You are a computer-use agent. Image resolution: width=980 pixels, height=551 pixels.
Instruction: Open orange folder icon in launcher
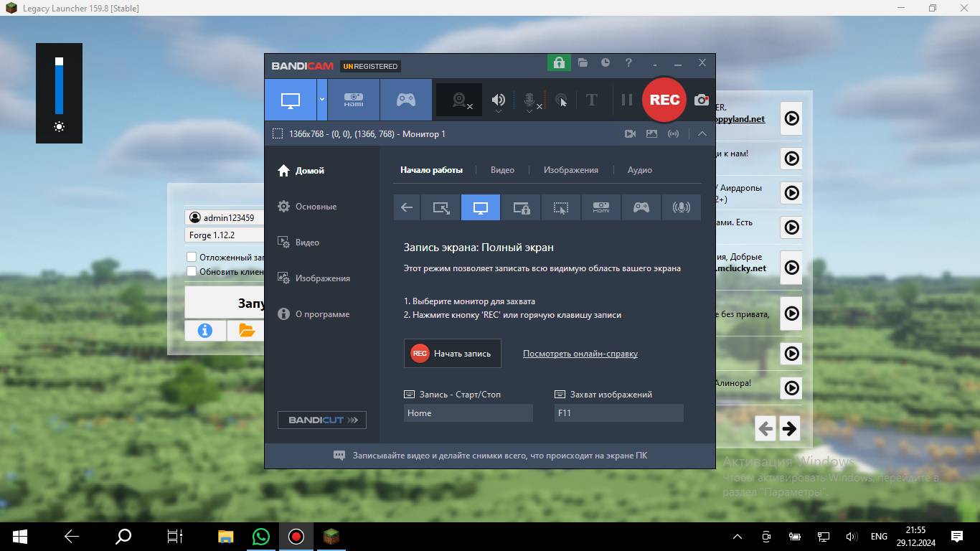coord(246,330)
